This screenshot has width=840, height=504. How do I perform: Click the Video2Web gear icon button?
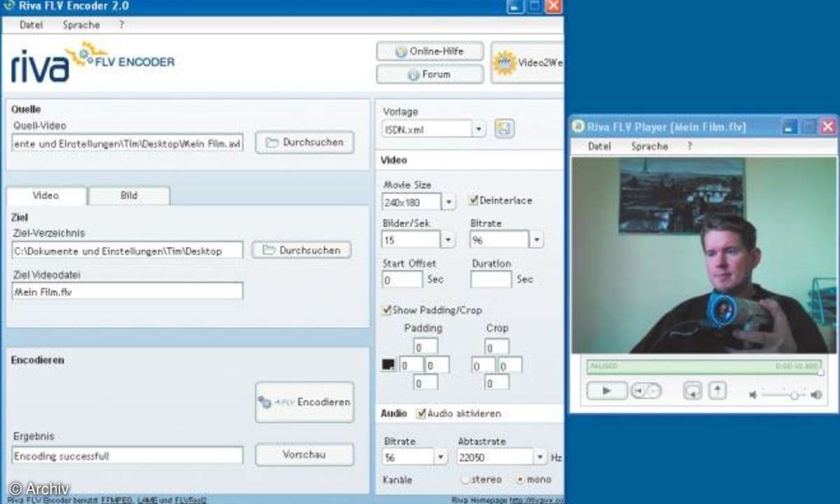(528, 63)
